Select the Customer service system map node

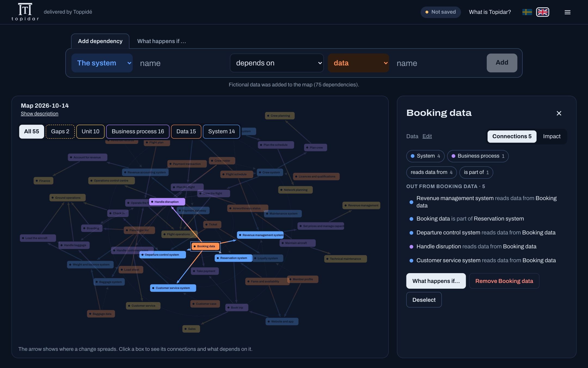pos(173,288)
